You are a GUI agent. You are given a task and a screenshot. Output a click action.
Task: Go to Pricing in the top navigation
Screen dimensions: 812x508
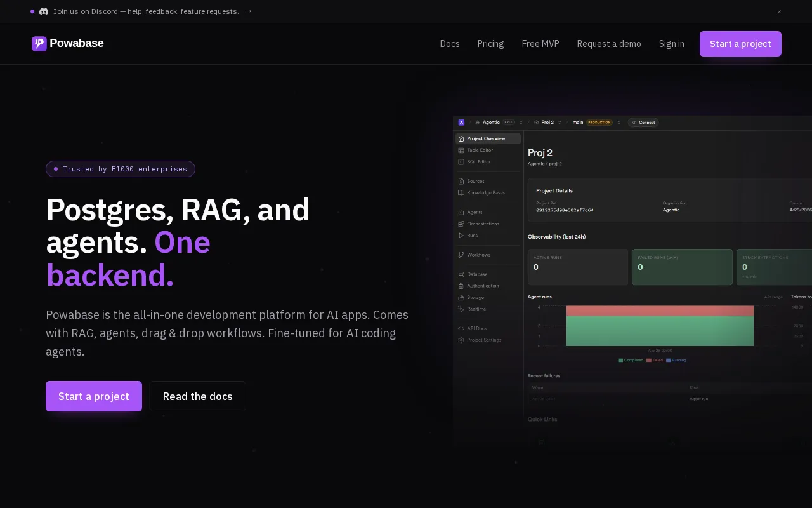pos(490,44)
